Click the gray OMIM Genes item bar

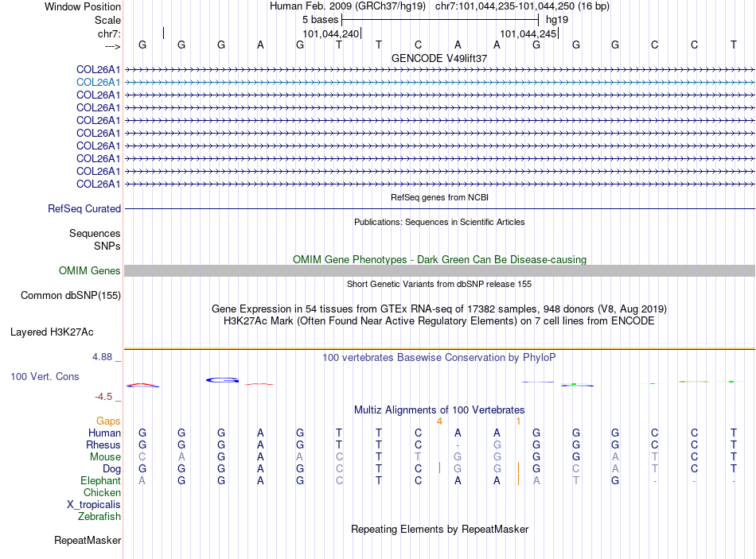tap(439, 271)
